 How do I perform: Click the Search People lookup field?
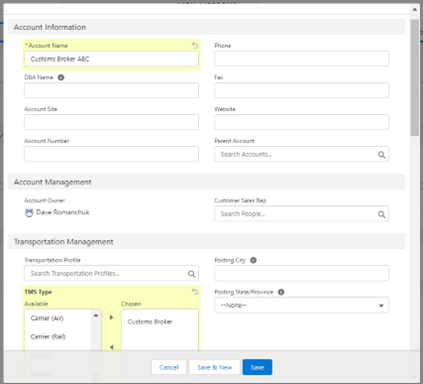click(x=301, y=214)
